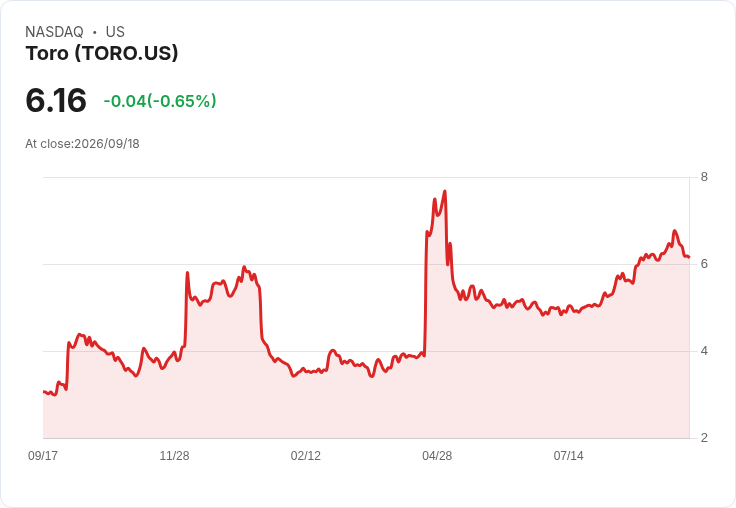Click the 8 label on the price axis
The width and height of the screenshot is (736, 508).
tap(704, 177)
